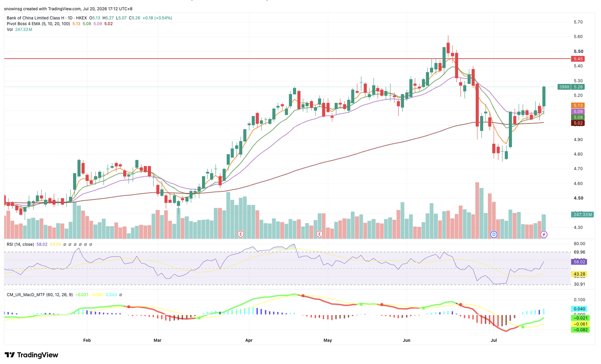Click the purple 58.02 value in RSI legend

click(x=42, y=244)
